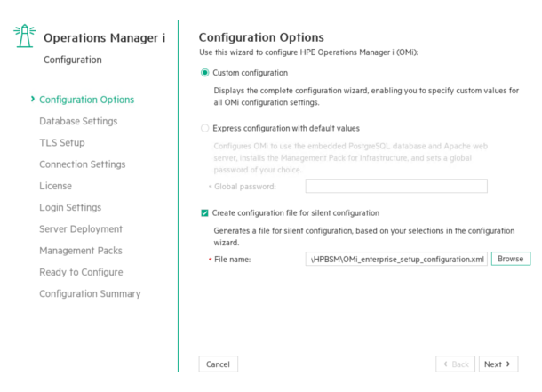This screenshot has width=542, height=392.
Task: Select Ready to Configure step
Action: coord(81,272)
